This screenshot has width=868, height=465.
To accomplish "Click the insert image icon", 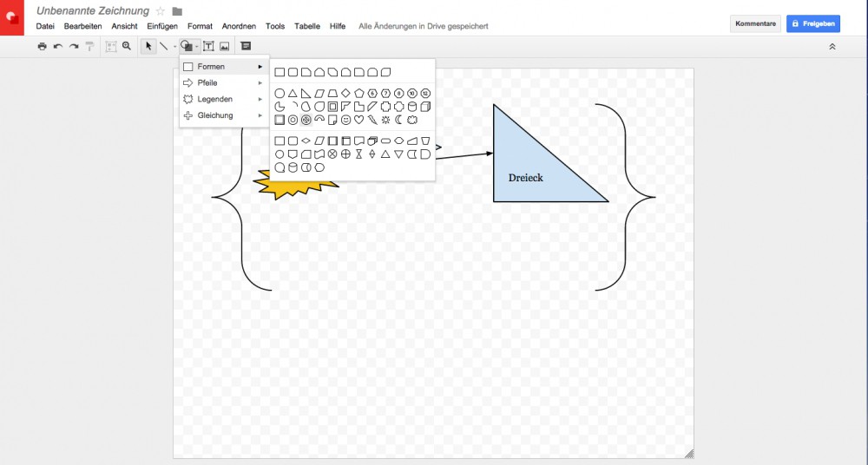I will click(224, 46).
